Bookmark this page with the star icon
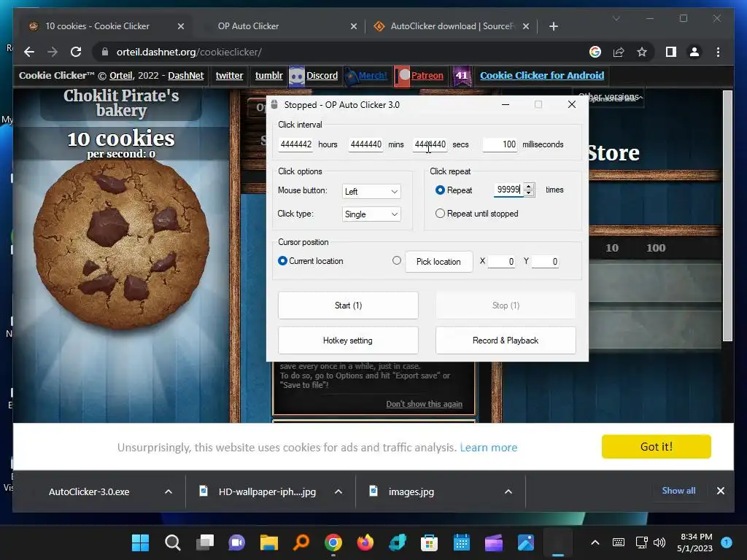The width and height of the screenshot is (747, 560). pyautogui.click(x=642, y=52)
